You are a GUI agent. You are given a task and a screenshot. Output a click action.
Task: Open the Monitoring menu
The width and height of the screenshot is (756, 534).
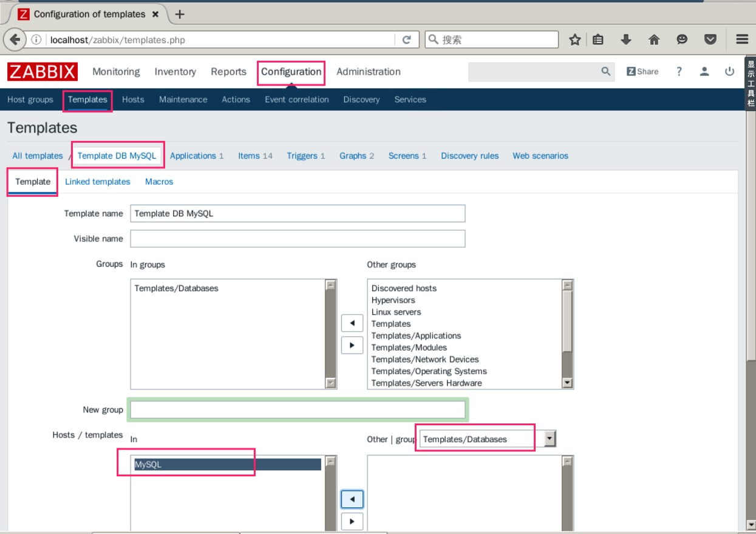click(x=115, y=72)
